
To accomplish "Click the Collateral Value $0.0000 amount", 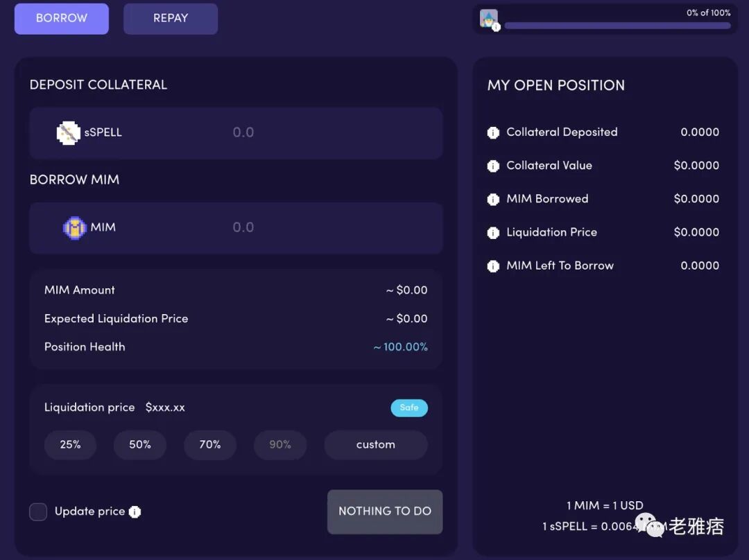I will (x=696, y=166).
